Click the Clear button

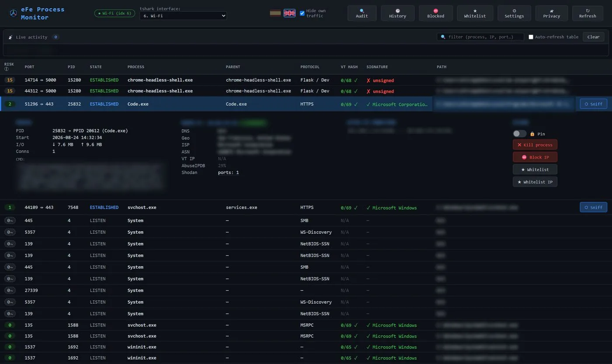[x=593, y=37]
